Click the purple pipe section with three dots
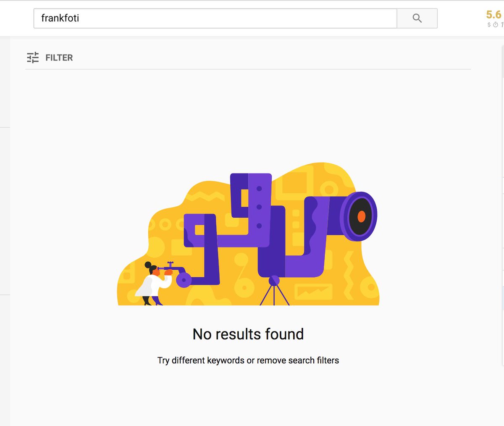This screenshot has height=426, width=504. click(259, 207)
